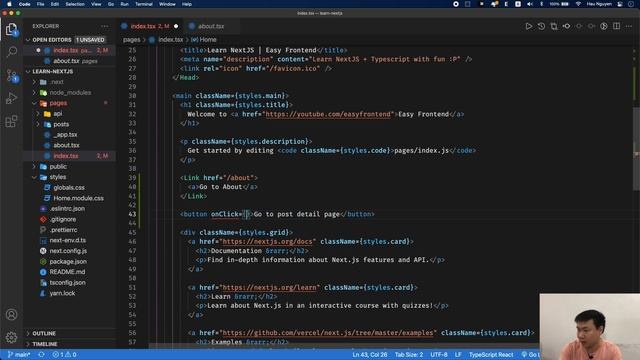
Task: Open the Explorer view in activity bar
Action: click(11, 29)
